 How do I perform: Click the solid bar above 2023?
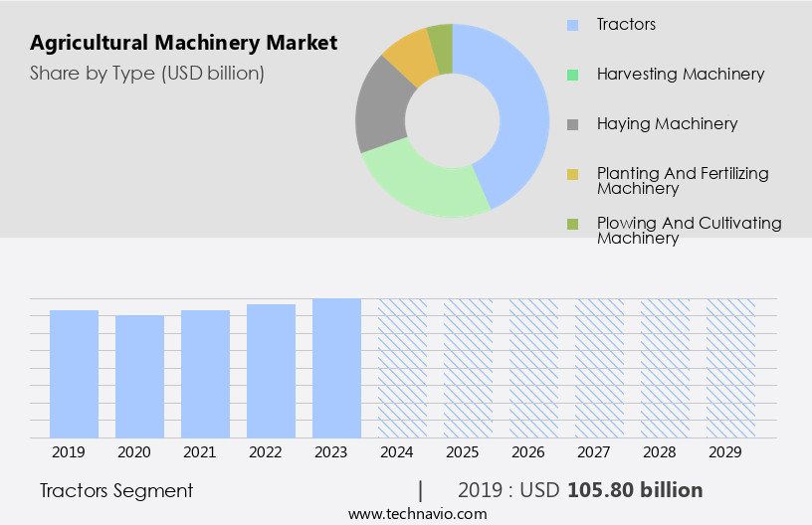336,368
